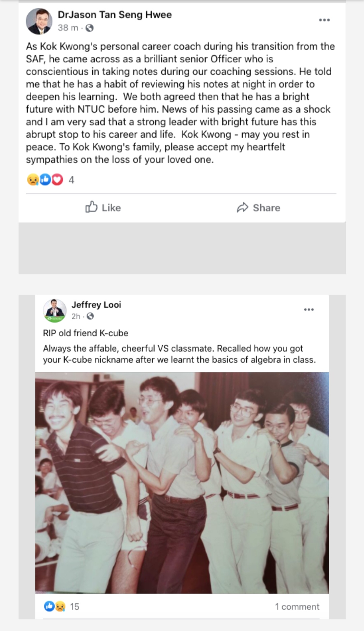Open the old classmates photo
The width and height of the screenshot is (364, 631).
point(182,483)
